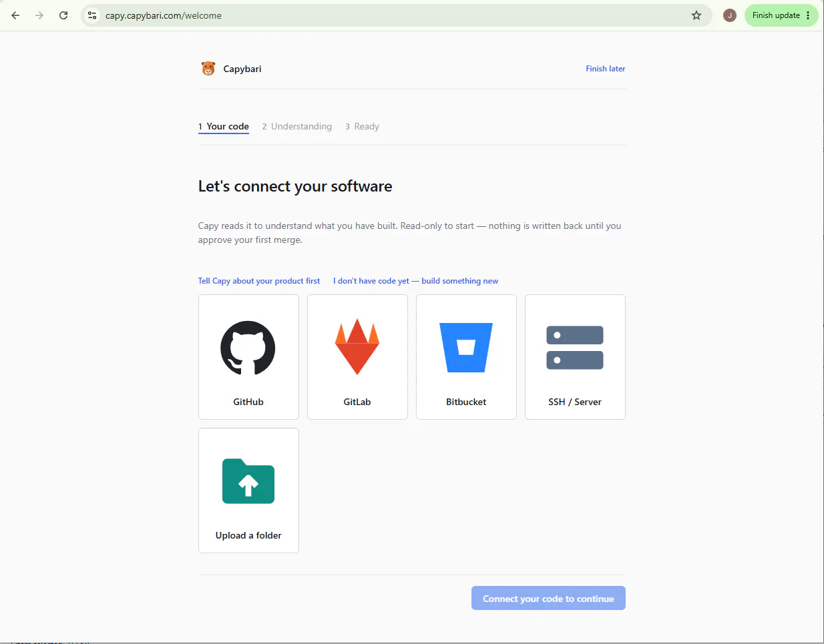The width and height of the screenshot is (824, 644).
Task: Click the Finish later link
Action: [x=606, y=69]
